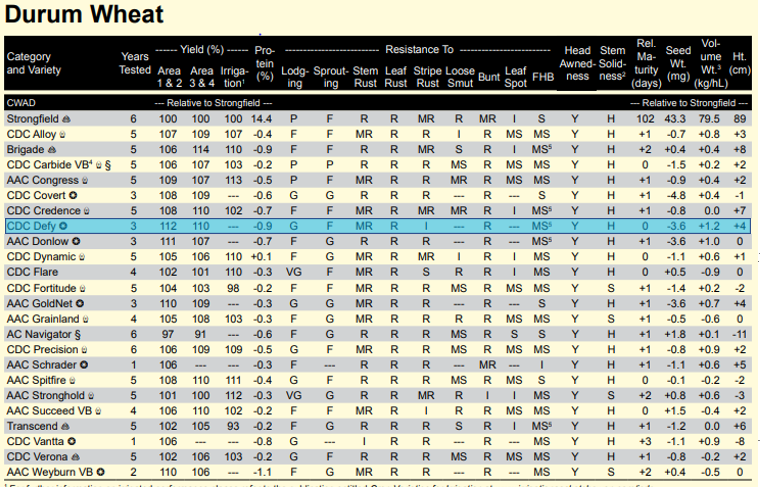Click AC Navigator's +1.8 seed weight value
Viewport: 760px width, 487px height.
(x=675, y=335)
